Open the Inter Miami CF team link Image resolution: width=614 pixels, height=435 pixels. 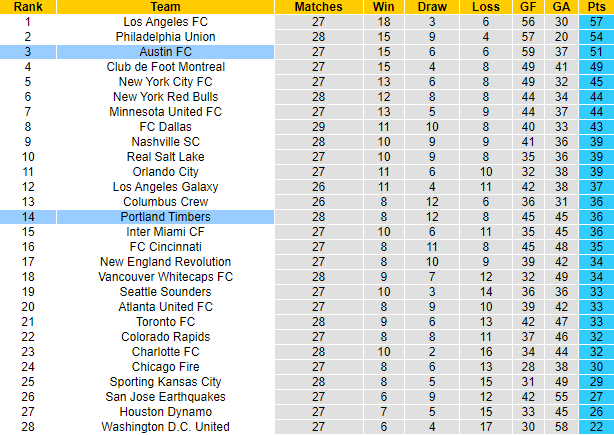pos(166,231)
